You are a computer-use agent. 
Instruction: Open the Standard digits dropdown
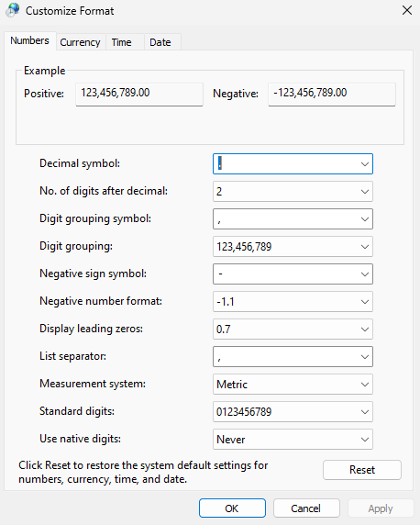pos(293,412)
